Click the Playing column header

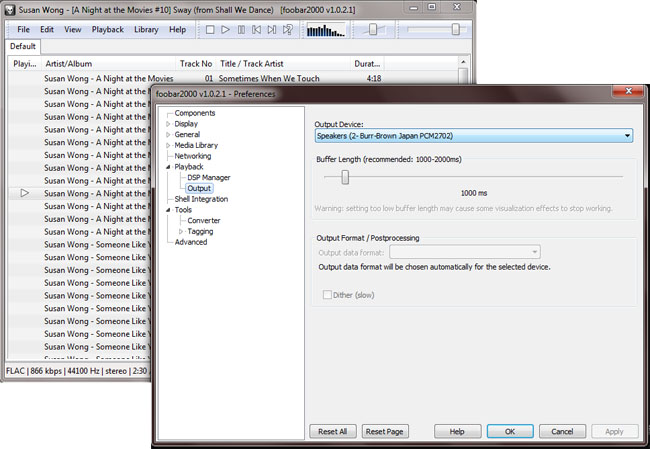coord(24,64)
